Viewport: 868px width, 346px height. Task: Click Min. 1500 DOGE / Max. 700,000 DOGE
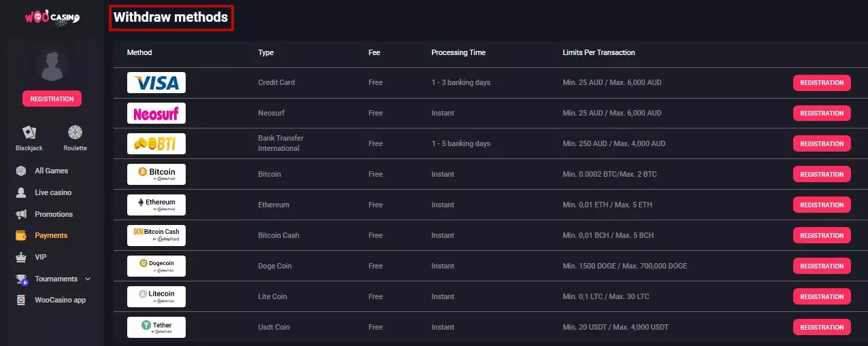(x=624, y=266)
